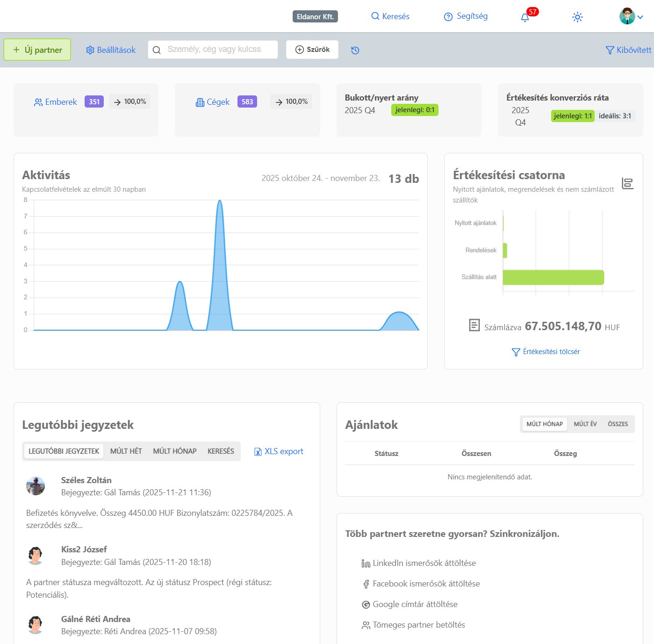
Task: Open the Értékesítési tölcsér funnel link
Action: click(546, 352)
